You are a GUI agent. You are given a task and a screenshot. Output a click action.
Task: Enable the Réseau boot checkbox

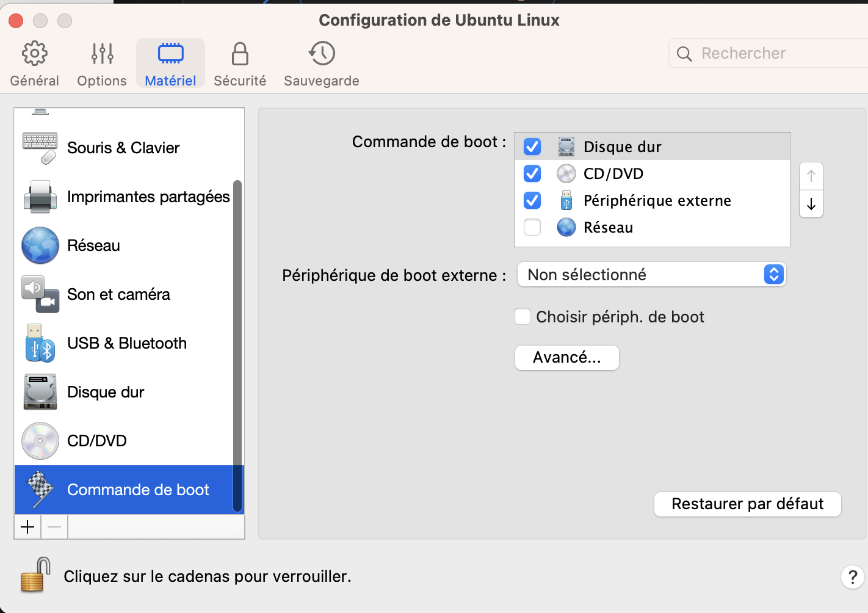coord(532,227)
